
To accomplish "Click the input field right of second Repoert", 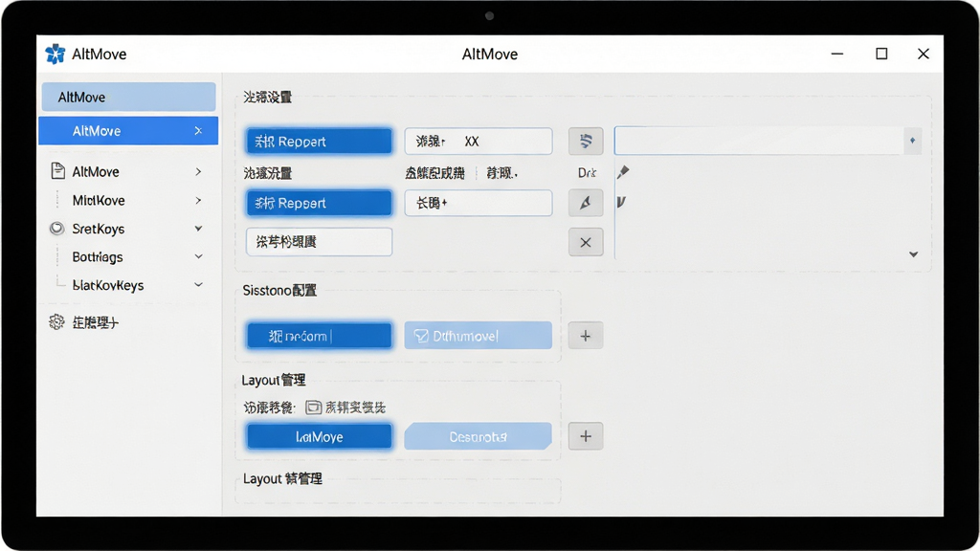I will pos(479,203).
